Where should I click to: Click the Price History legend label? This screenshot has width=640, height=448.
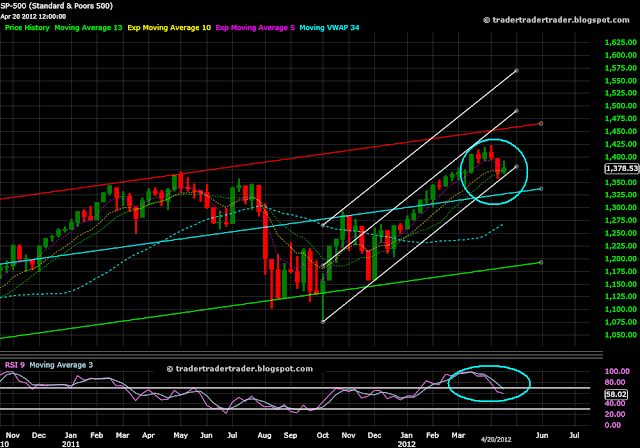pyautogui.click(x=27, y=28)
